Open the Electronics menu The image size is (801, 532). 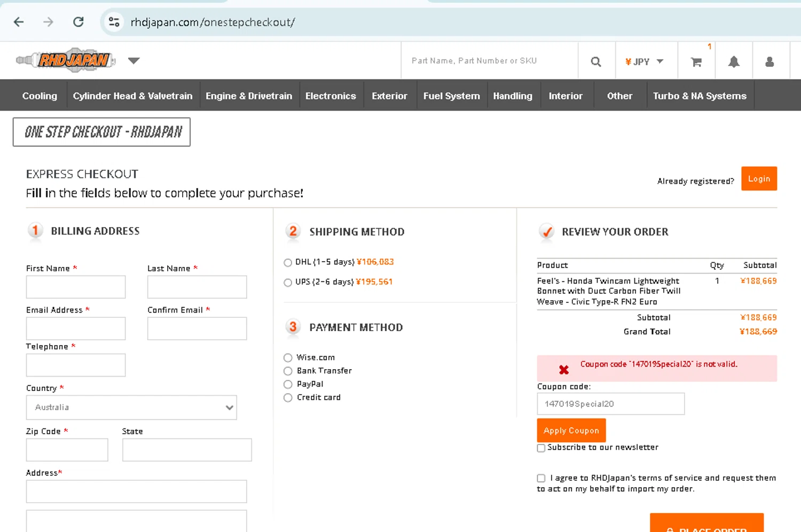pos(331,96)
